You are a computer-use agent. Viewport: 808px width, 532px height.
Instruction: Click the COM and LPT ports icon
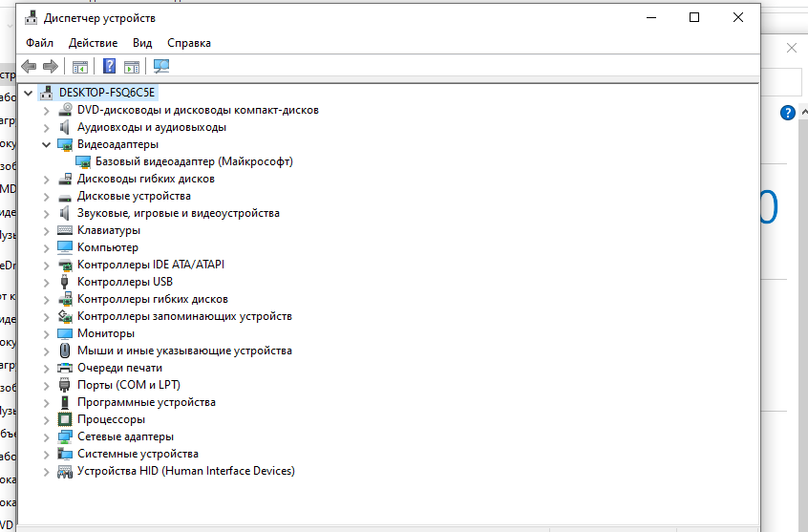click(65, 385)
